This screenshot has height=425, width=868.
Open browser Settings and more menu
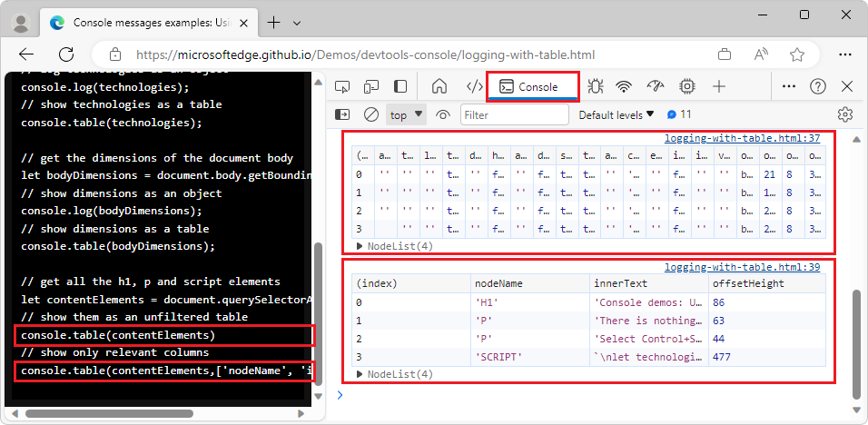tap(844, 54)
